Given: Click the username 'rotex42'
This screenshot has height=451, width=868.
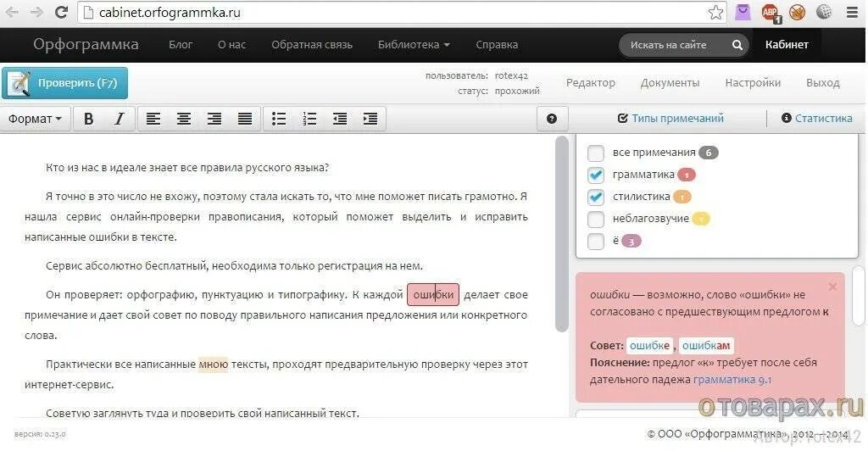Looking at the screenshot, I should (x=511, y=75).
